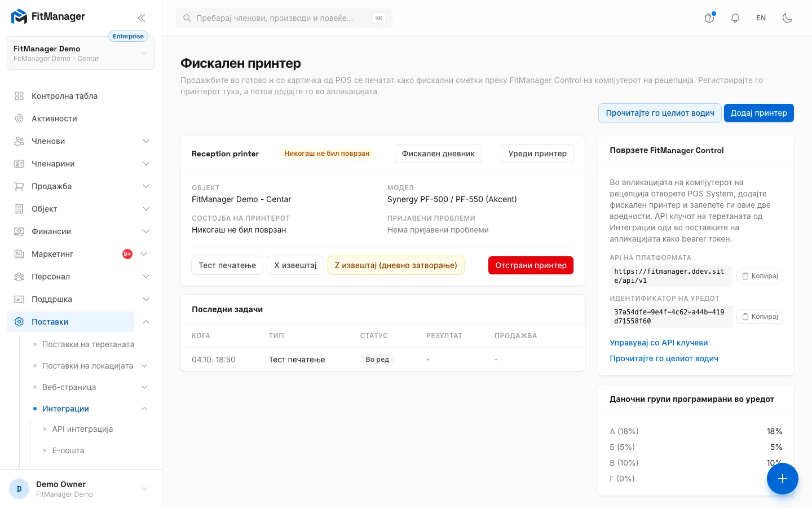Select Интеграции submenu item
The image size is (812, 508).
click(65, 409)
